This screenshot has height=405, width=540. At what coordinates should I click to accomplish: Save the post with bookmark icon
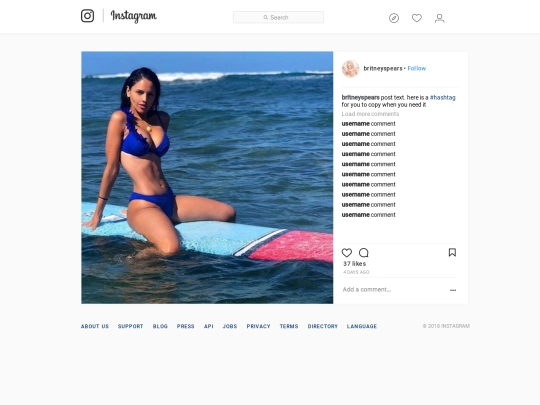(452, 252)
